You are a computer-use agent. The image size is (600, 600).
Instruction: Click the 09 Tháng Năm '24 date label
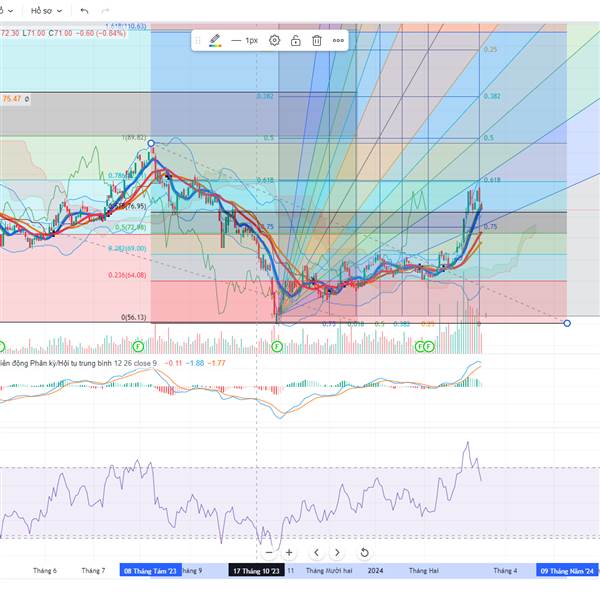click(567, 571)
